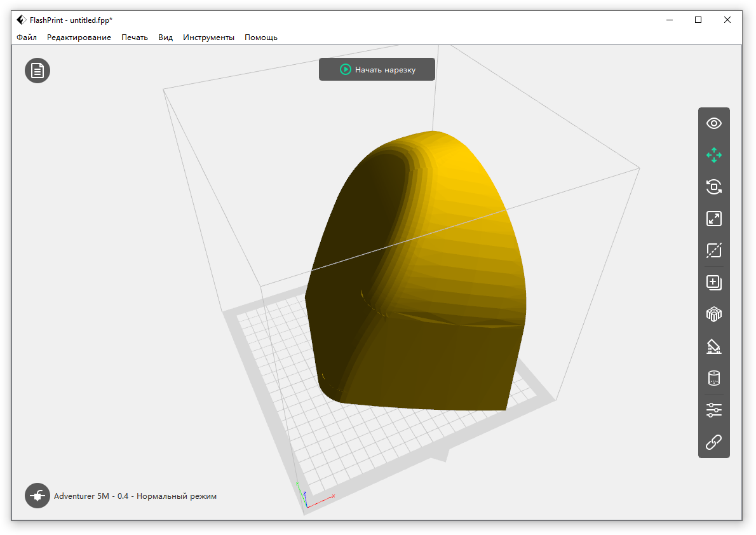Expand the Инструменты menu

208,37
